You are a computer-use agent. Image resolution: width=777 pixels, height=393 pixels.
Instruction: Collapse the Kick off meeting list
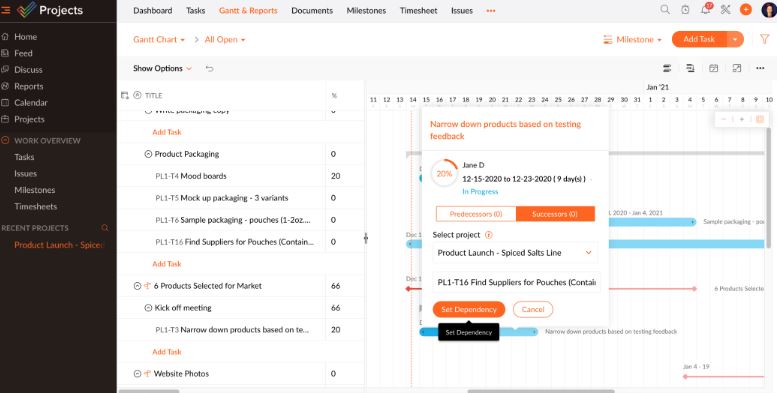coord(148,308)
